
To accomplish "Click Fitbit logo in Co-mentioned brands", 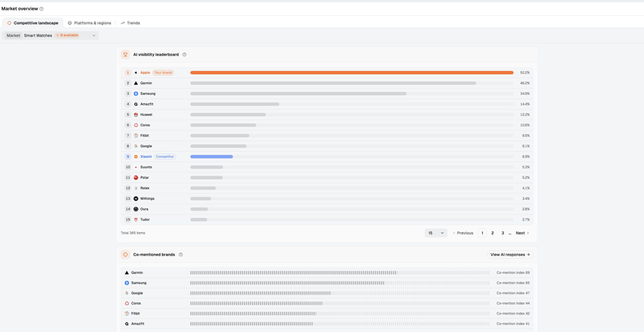I will click(127, 313).
